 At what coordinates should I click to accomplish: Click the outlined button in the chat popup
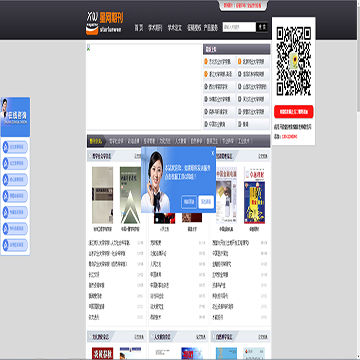(189, 202)
